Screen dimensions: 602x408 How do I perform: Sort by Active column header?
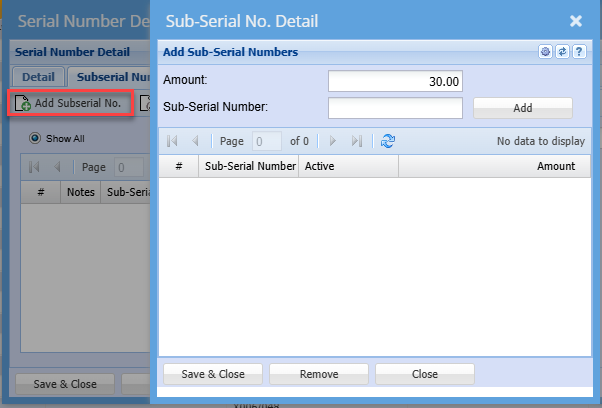[349, 166]
